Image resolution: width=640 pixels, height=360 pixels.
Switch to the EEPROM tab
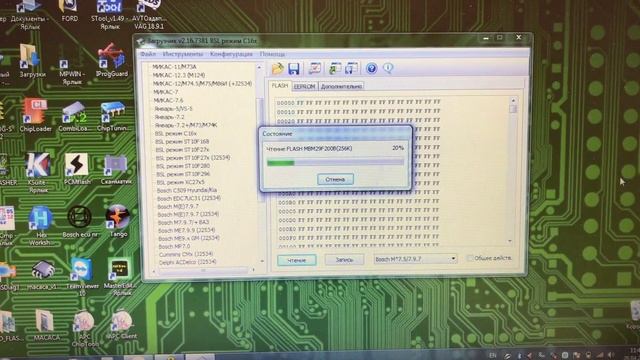pos(304,87)
